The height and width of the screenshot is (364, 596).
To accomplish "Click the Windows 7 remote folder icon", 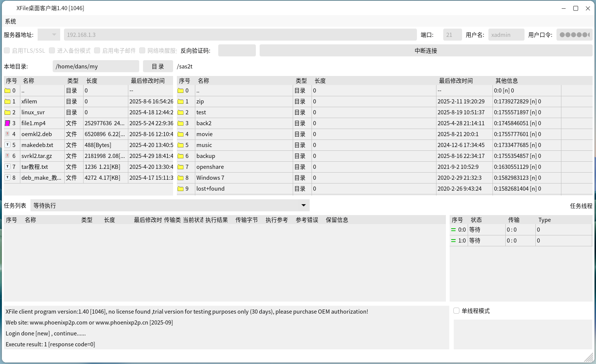I will (x=181, y=177).
